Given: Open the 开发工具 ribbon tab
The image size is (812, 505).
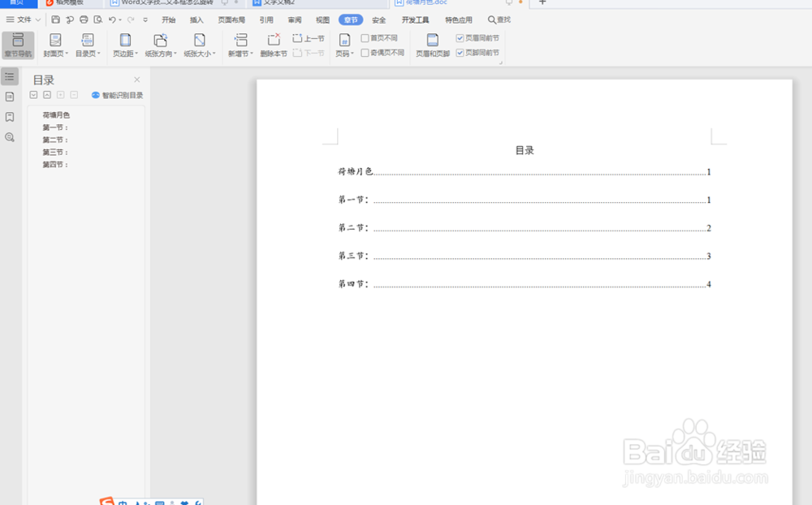Looking at the screenshot, I should click(415, 19).
